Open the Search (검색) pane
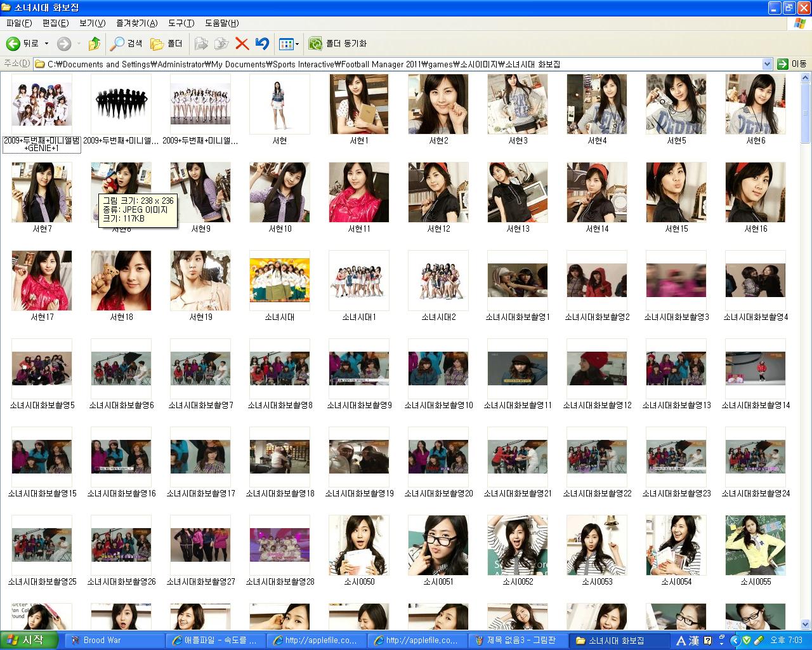This screenshot has width=812, height=650. (x=126, y=44)
